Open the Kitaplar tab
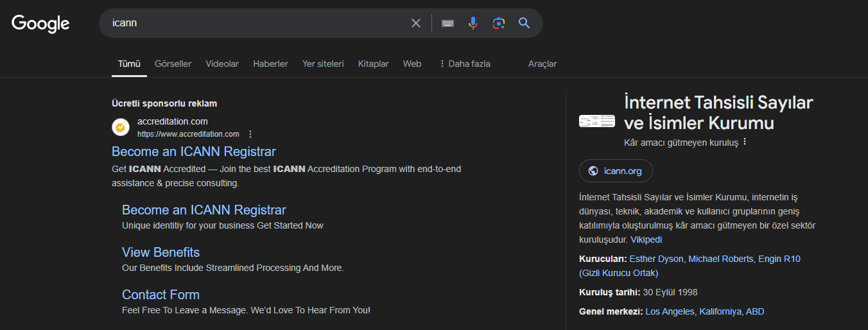Screen dimensions: 868x330 coord(374,64)
